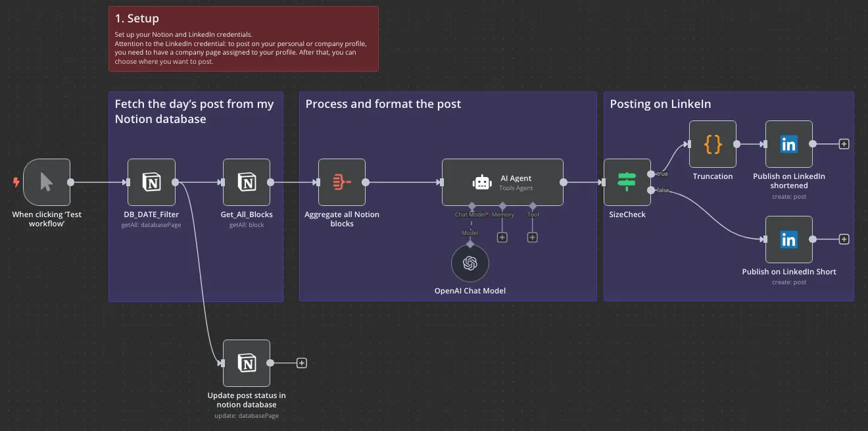
Task: Open the DB_DATE_Filter Notion node
Action: (151, 182)
